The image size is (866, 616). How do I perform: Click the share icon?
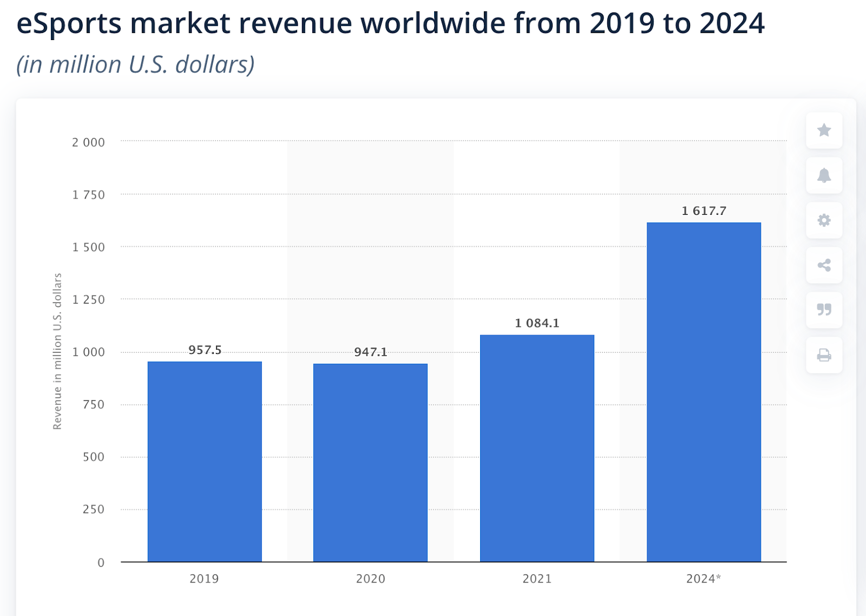click(824, 265)
